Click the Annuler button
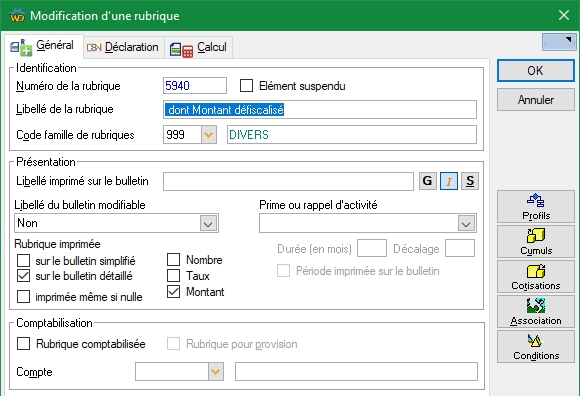580x396 pixels. tap(536, 100)
